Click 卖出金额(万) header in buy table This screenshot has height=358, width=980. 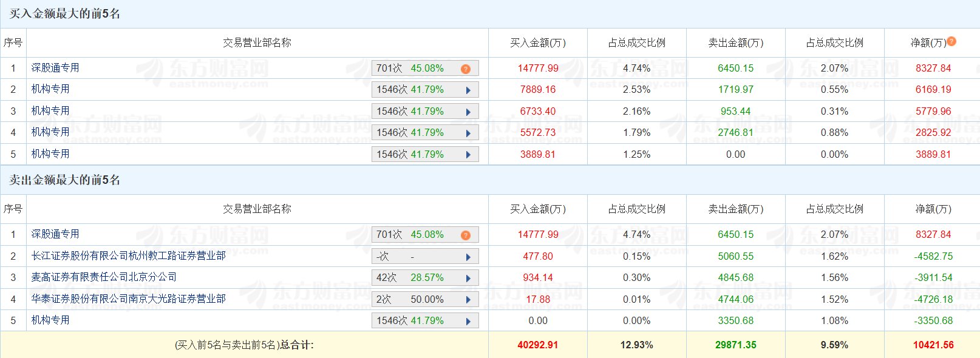click(736, 42)
